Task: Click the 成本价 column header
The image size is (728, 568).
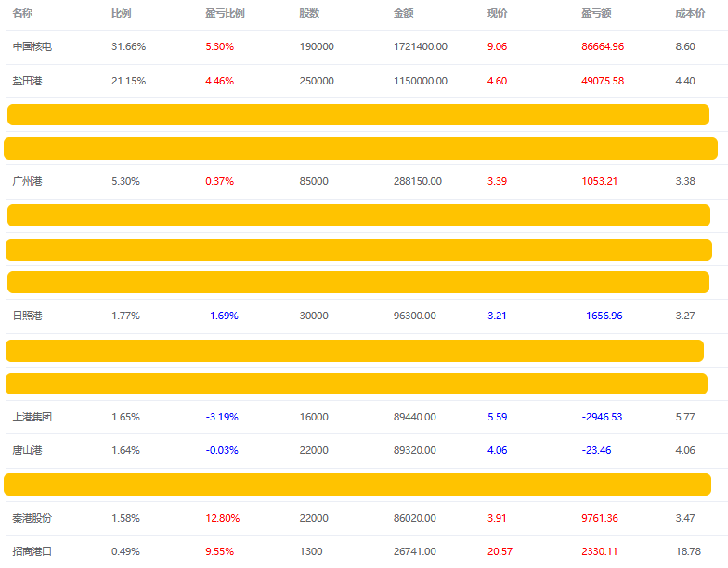Action: [690, 13]
